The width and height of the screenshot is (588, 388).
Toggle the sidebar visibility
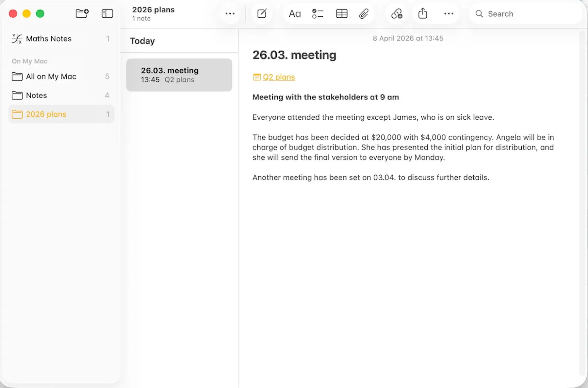coord(107,14)
